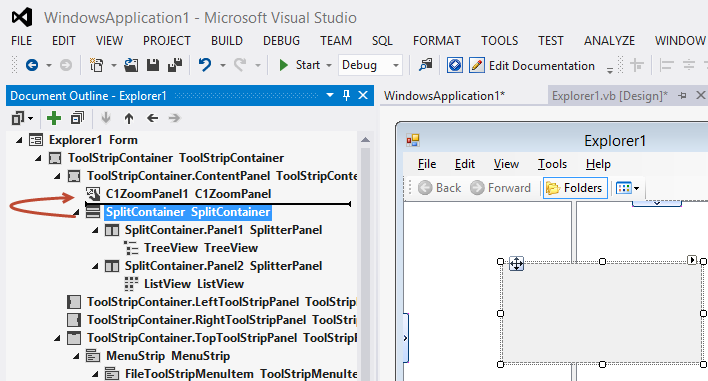Click the Open File toolbar icon
Viewport: 708px width, 381px height.
click(x=131, y=65)
